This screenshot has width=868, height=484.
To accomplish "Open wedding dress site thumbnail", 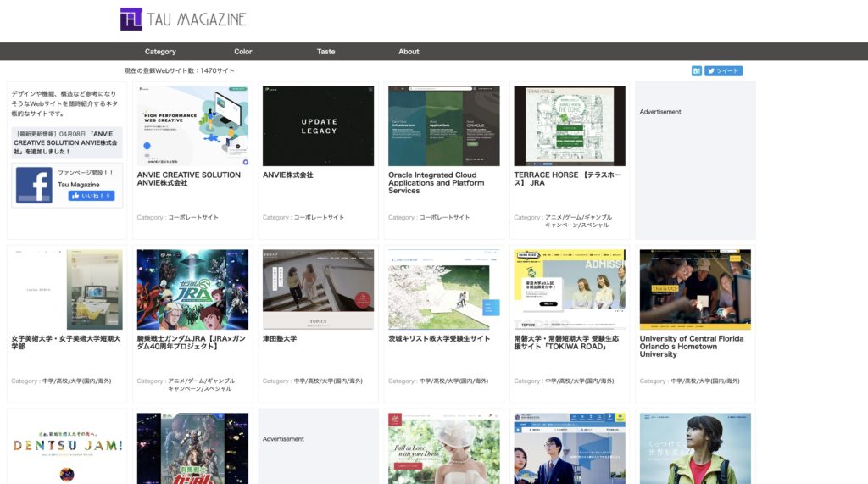I will pos(444,448).
